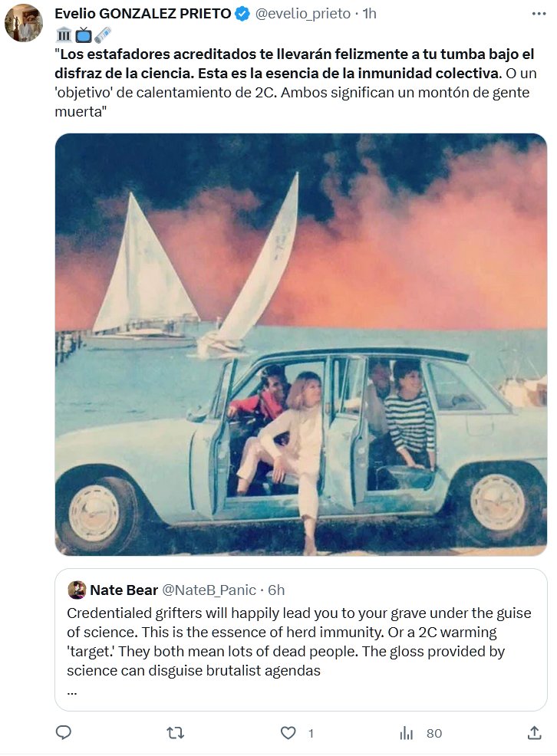The image size is (557, 756).
Task: Open the three-dot more options menu
Action: coord(539,14)
